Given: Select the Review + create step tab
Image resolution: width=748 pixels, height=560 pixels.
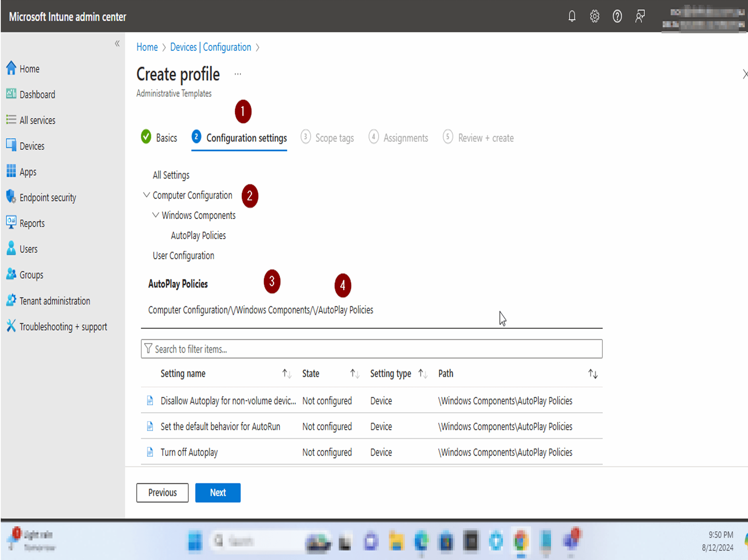Looking at the screenshot, I should (x=479, y=137).
